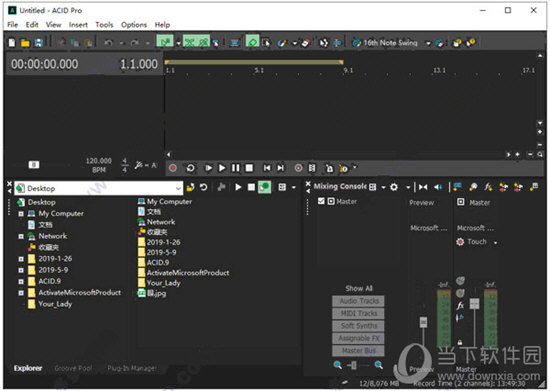Go to end with the transport button
550x391 pixels.
281,168
